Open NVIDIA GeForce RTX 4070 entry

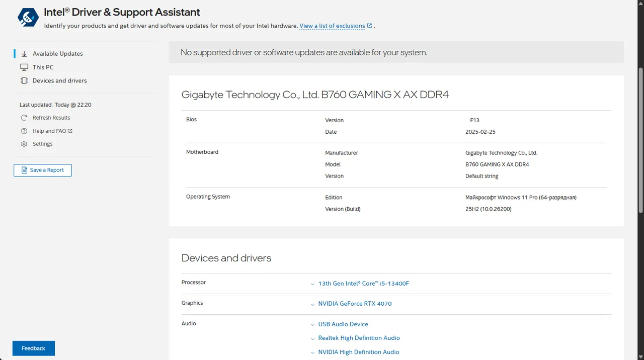click(x=355, y=304)
